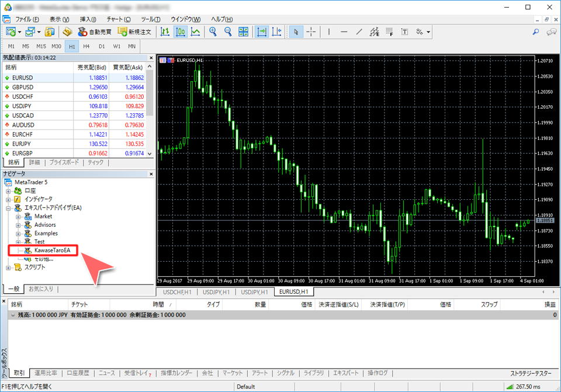Switch the chart to candlestick display
The width and height of the screenshot is (561, 392).
tap(181, 32)
